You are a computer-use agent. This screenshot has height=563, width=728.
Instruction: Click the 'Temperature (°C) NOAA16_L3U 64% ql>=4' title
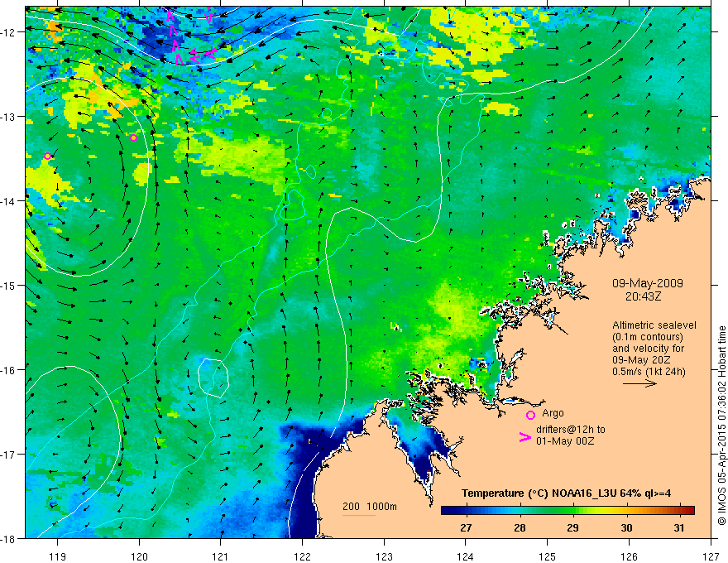566,493
